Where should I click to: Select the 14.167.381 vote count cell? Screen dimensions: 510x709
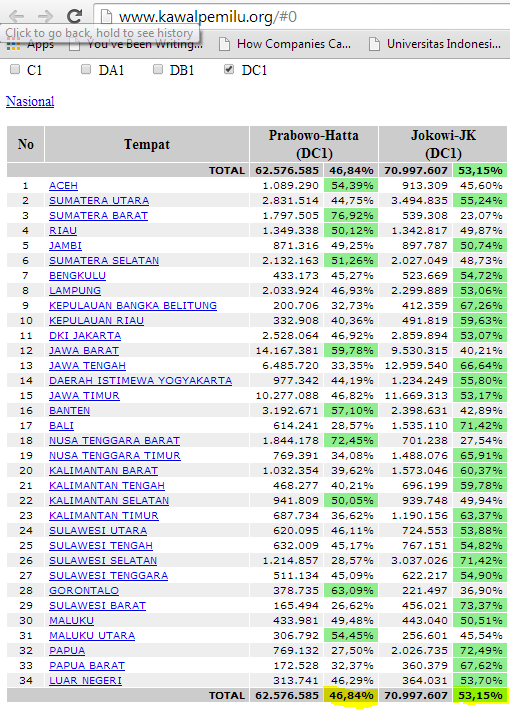[287, 350]
